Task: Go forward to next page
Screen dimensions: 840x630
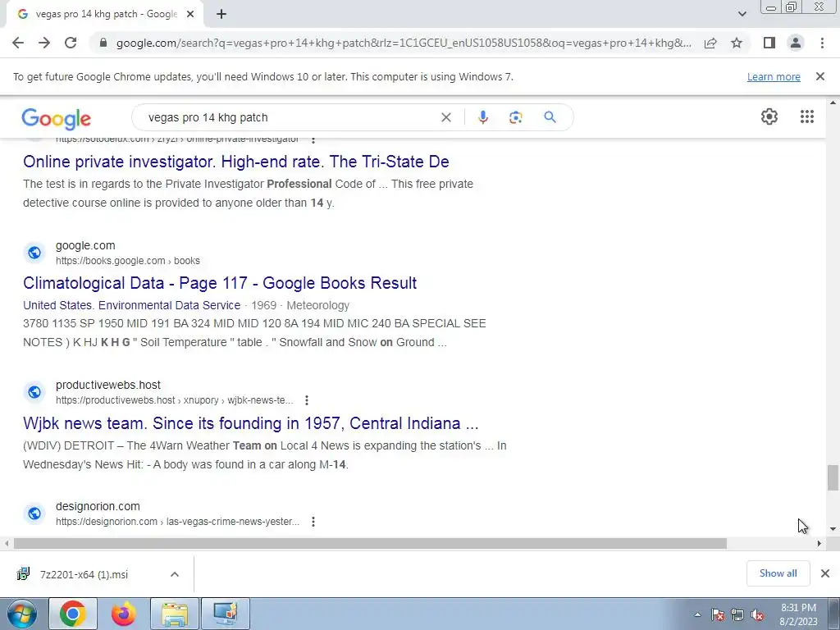Action: pyautogui.click(x=44, y=43)
